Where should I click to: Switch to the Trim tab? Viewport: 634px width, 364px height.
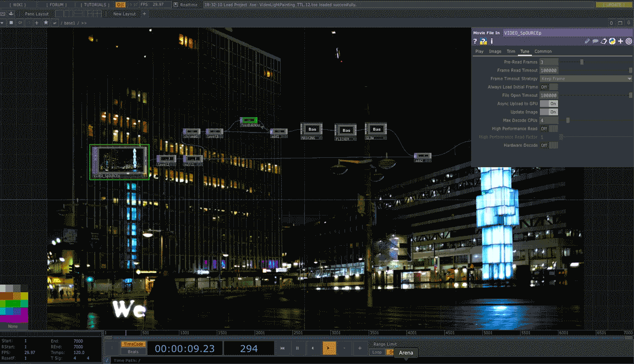pyautogui.click(x=511, y=51)
